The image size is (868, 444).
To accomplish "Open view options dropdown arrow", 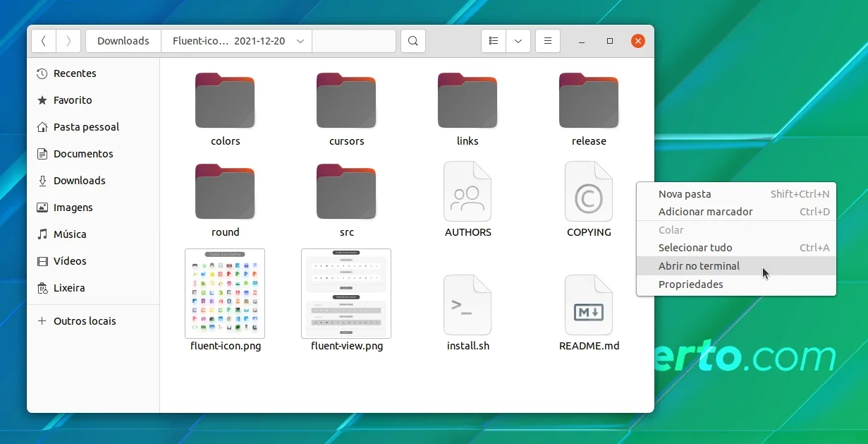I will (x=518, y=41).
